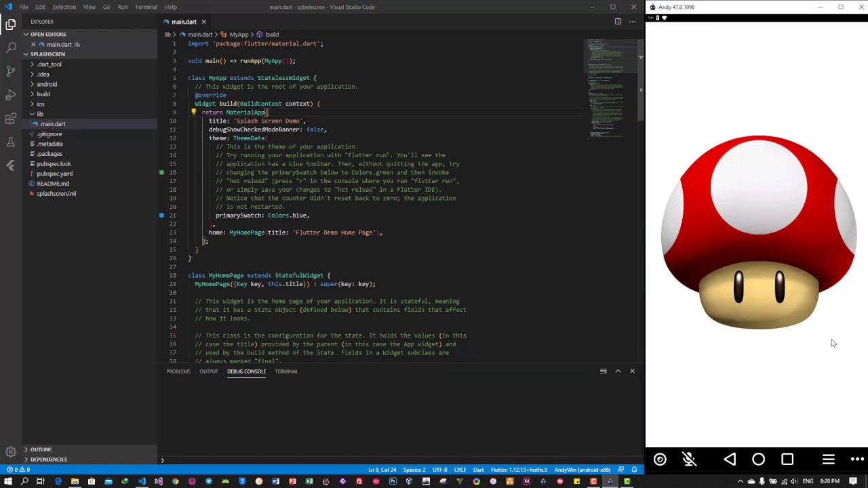Open the emulator three-dots more options
Screen dimensions: 868x488
pyautogui.click(x=857, y=460)
